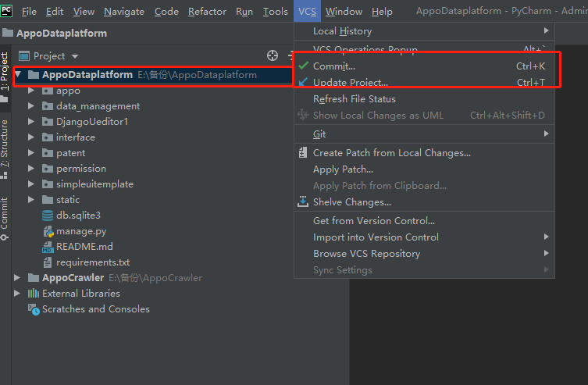The width and height of the screenshot is (588, 385).
Task: Open the File menu
Action: point(29,12)
